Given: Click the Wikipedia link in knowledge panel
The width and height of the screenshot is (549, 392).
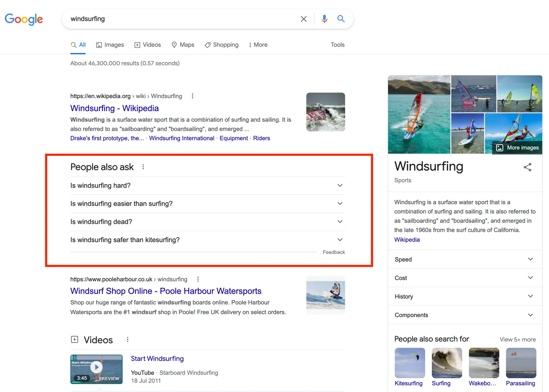Looking at the screenshot, I should pos(407,240).
